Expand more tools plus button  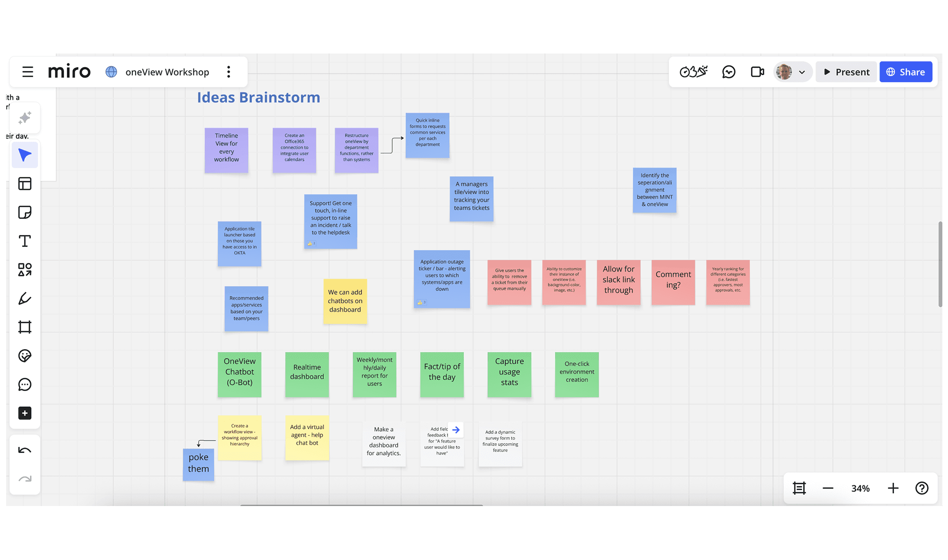(25, 413)
